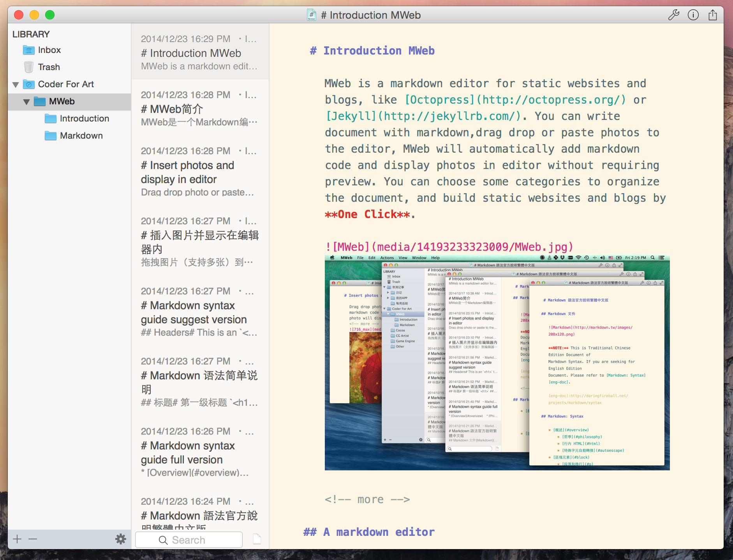The height and width of the screenshot is (560, 733).
Task: Click the '# Introduction MWeb' heading in editor
Action: [x=372, y=51]
